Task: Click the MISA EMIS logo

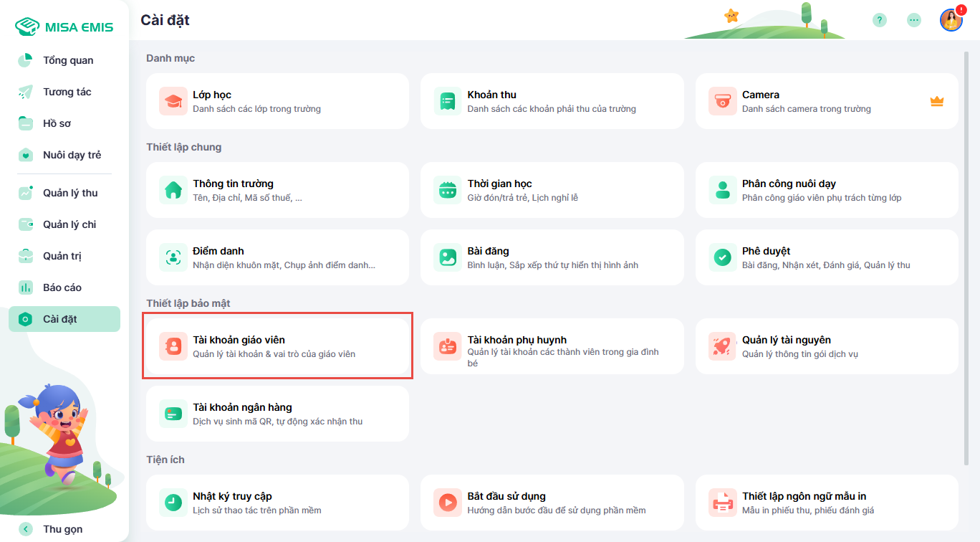Action: (x=64, y=27)
